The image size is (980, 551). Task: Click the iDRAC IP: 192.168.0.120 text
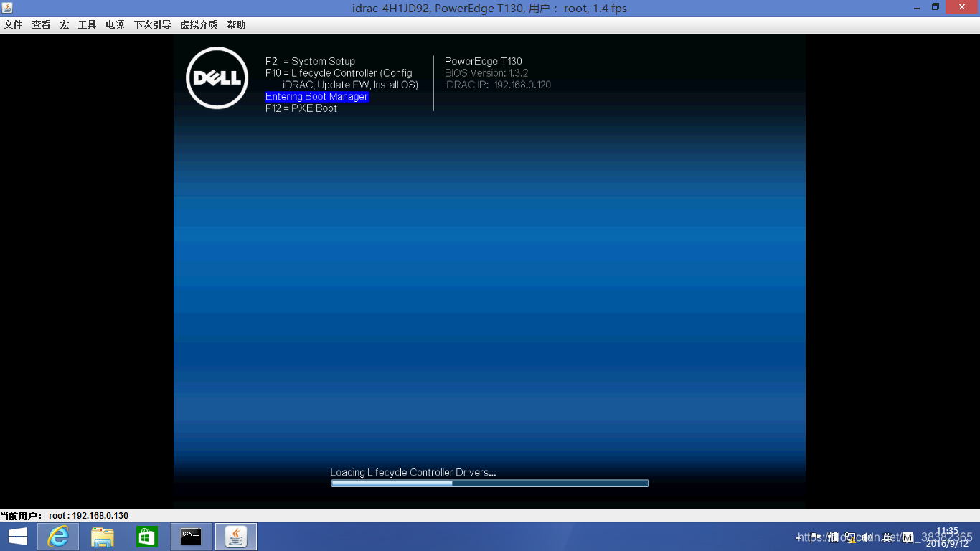click(x=498, y=85)
